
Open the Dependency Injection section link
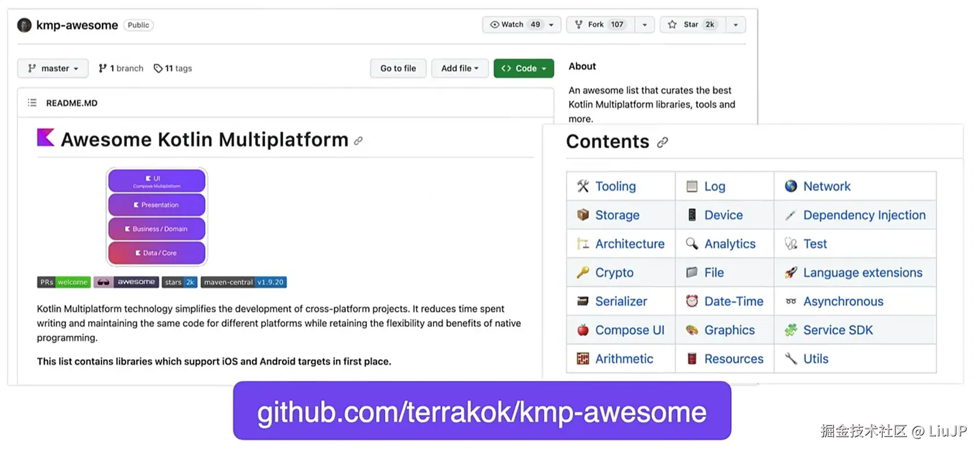pyautogui.click(x=864, y=215)
